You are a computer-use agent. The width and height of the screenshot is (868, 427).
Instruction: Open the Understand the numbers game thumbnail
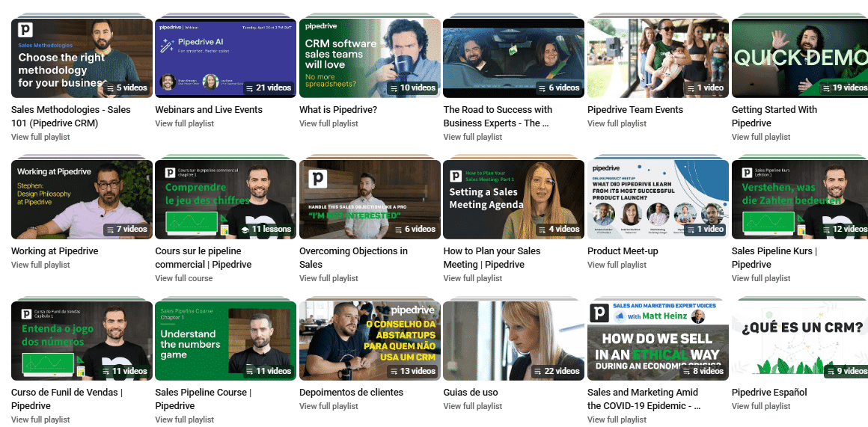point(226,341)
